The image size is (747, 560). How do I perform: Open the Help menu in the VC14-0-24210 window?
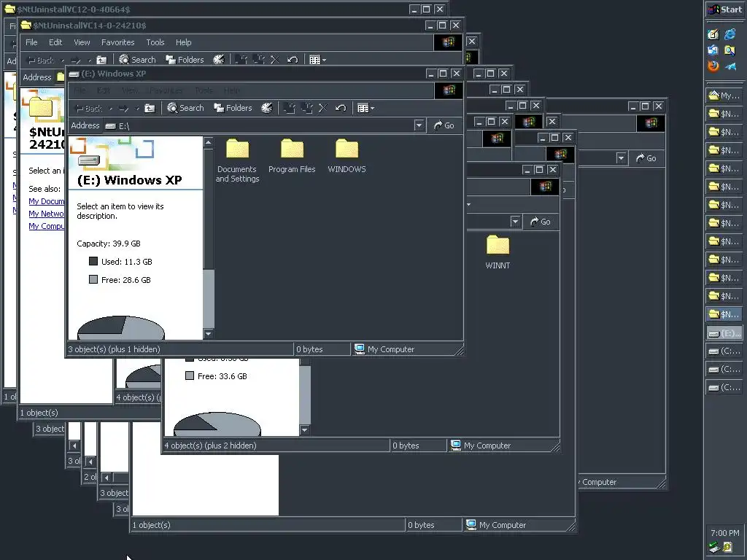(x=183, y=42)
